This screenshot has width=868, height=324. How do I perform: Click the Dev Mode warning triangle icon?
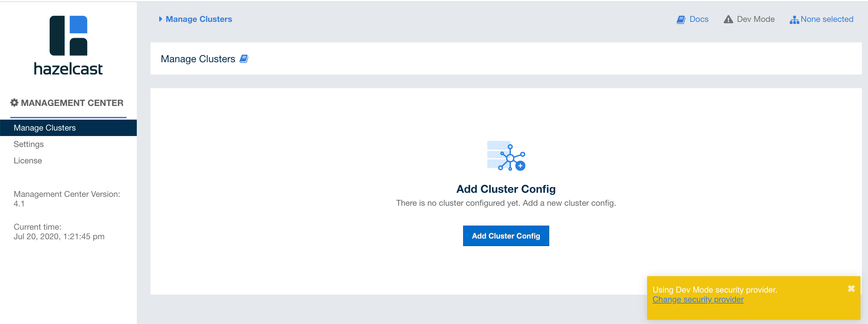[728, 19]
